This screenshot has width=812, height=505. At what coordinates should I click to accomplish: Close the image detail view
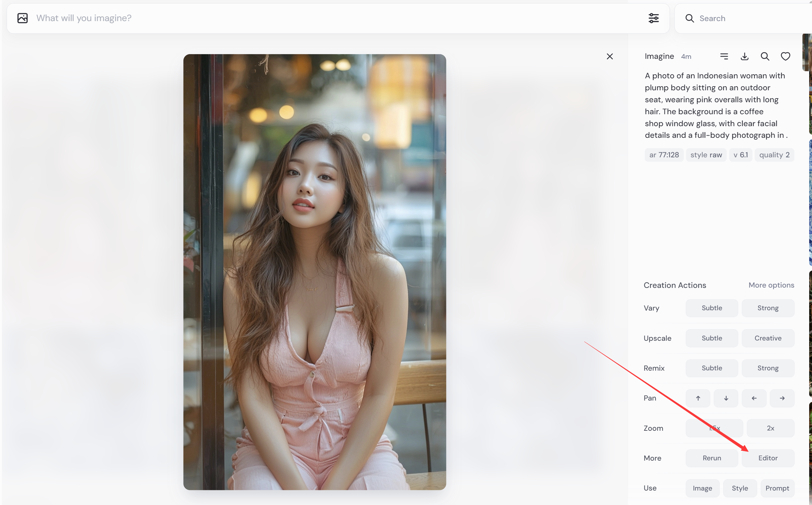tap(609, 56)
